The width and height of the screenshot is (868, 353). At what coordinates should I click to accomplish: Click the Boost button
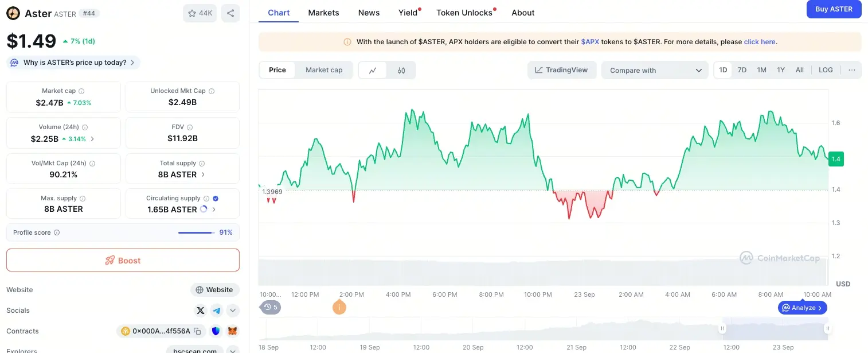123,260
